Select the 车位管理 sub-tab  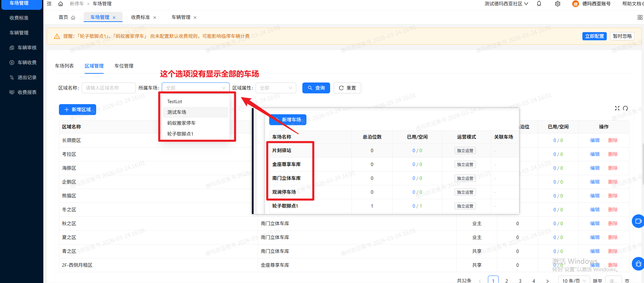(124, 66)
